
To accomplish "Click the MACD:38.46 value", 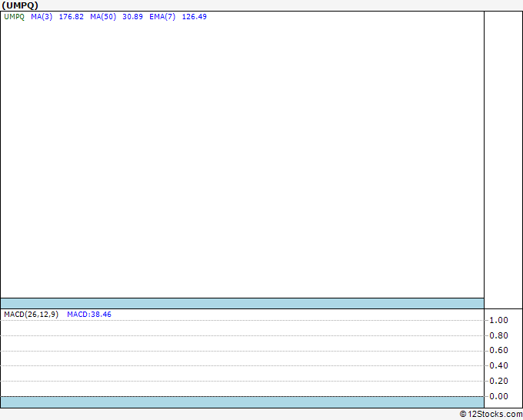I will [89, 315].
